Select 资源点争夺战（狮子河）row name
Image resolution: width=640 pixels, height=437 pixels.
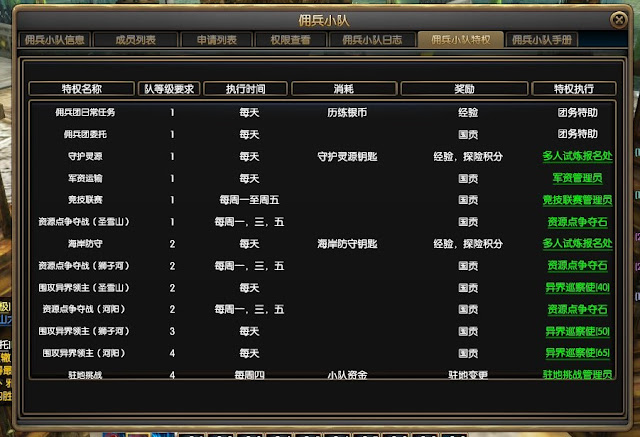(x=84, y=266)
